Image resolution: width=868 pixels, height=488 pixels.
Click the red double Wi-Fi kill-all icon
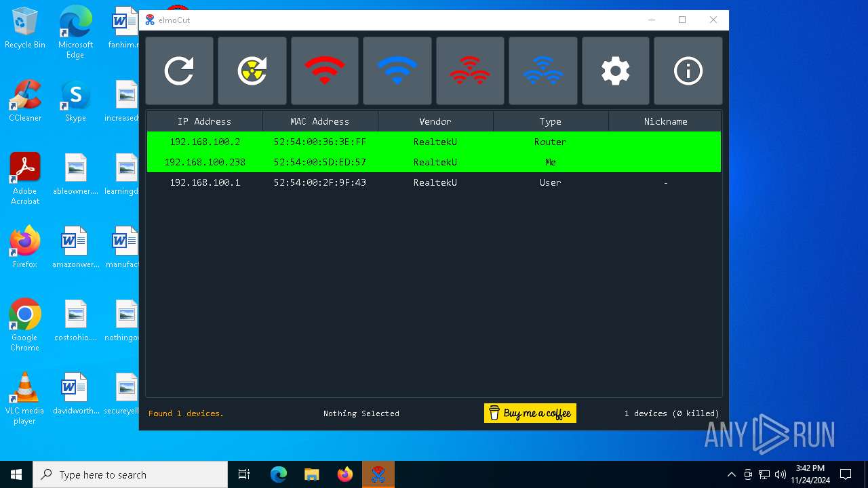(470, 70)
